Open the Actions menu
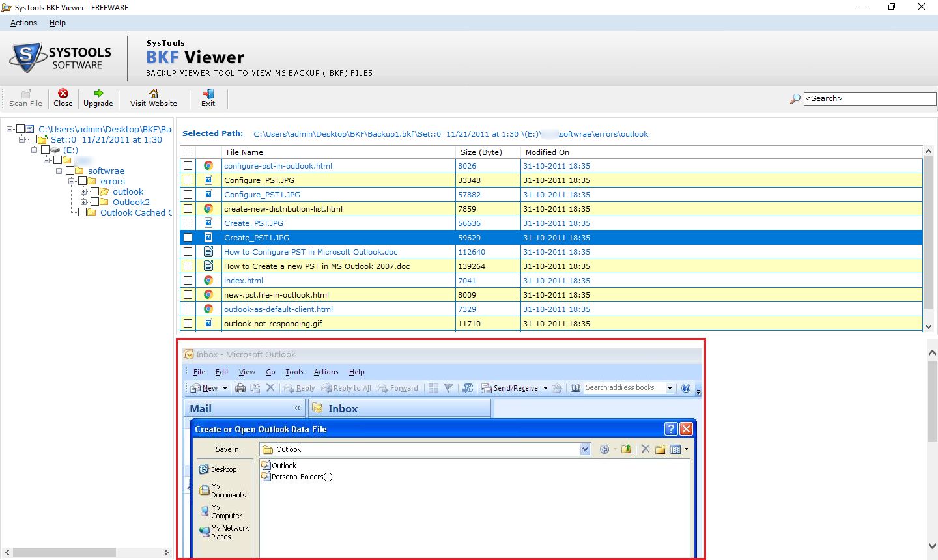Image resolution: width=938 pixels, height=560 pixels. [x=23, y=23]
